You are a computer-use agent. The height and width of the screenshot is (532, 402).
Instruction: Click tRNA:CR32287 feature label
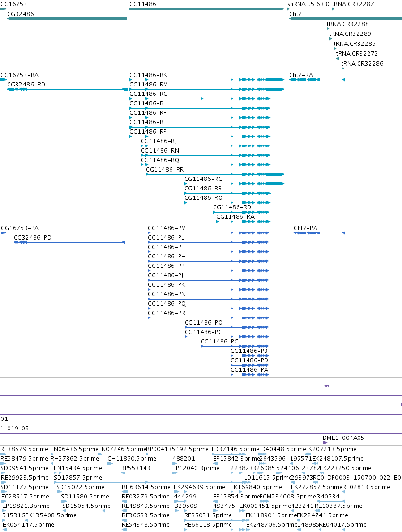[353, 4]
